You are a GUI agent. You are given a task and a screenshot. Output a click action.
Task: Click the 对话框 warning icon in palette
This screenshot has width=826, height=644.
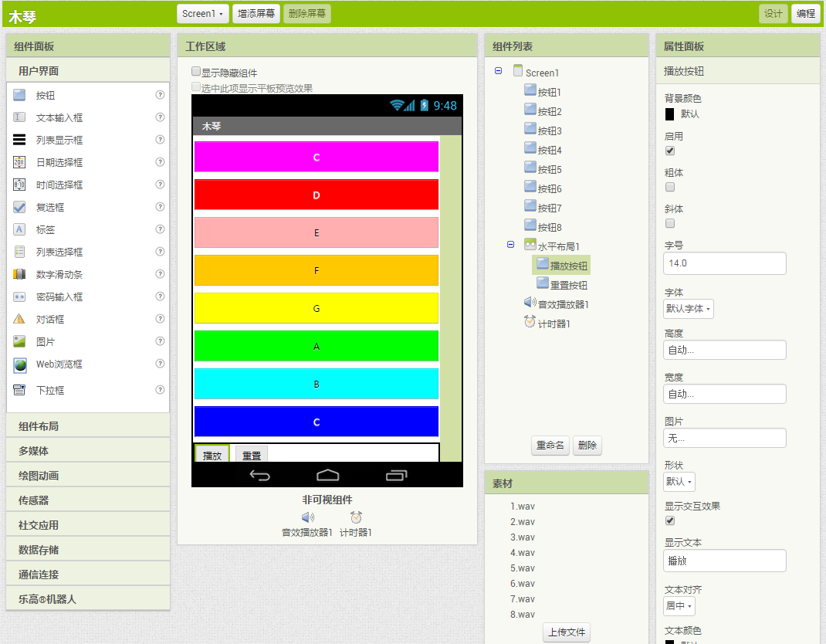click(20, 319)
